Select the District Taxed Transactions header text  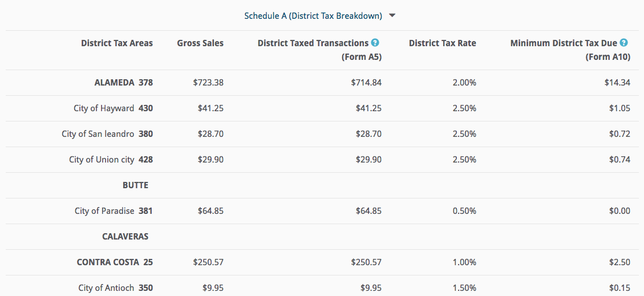[x=313, y=43]
